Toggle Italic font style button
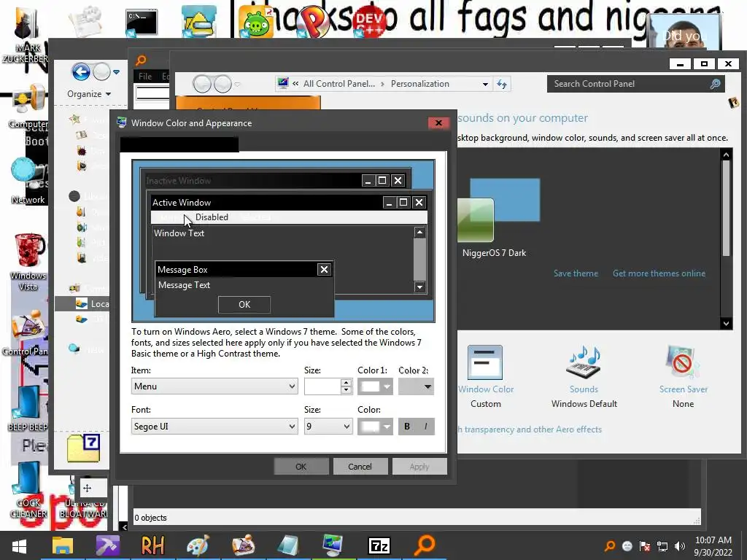The image size is (747, 560). point(425,427)
